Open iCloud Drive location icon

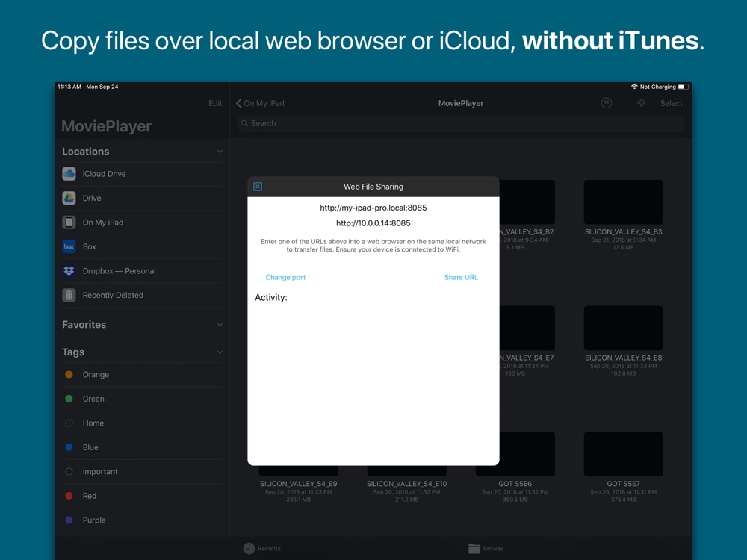point(69,174)
